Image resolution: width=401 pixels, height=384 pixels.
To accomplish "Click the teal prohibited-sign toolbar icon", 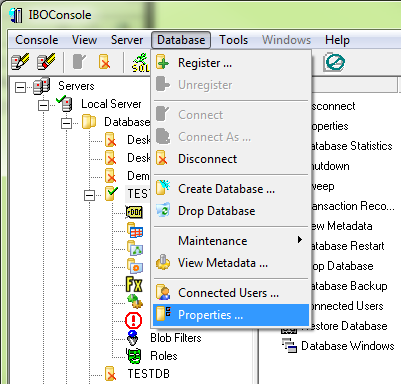I will coord(334,62).
